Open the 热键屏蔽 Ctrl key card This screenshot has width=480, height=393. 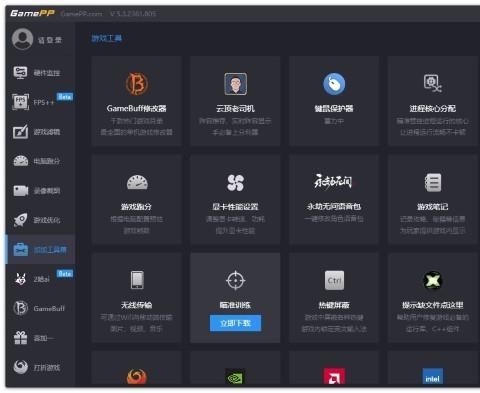334,298
